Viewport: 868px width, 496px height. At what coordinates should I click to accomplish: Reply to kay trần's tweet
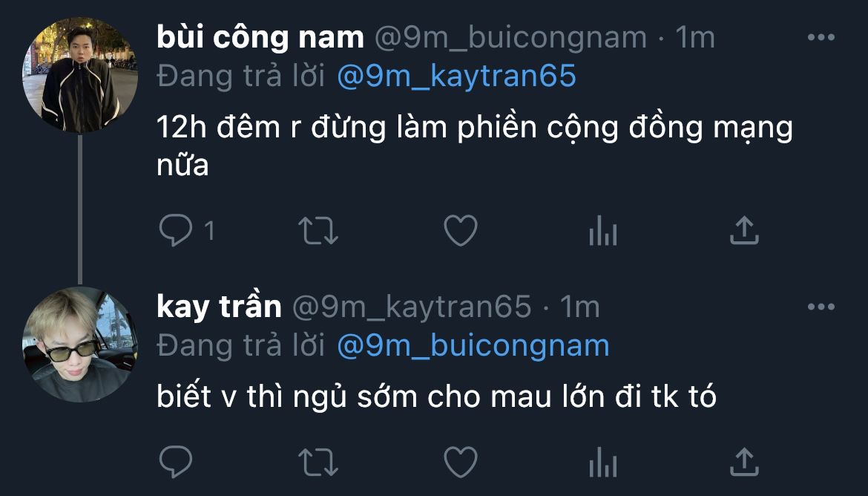[176, 462]
